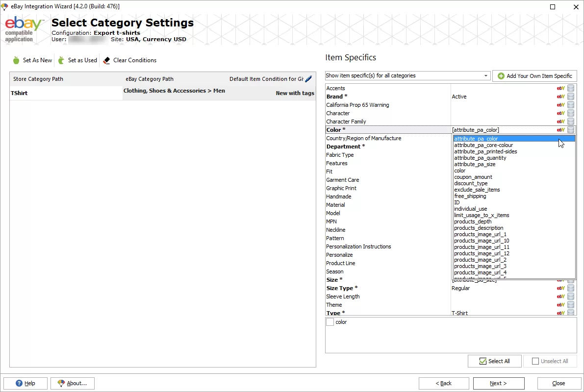
Task: Open the Help dialog
Action: [x=25, y=383]
